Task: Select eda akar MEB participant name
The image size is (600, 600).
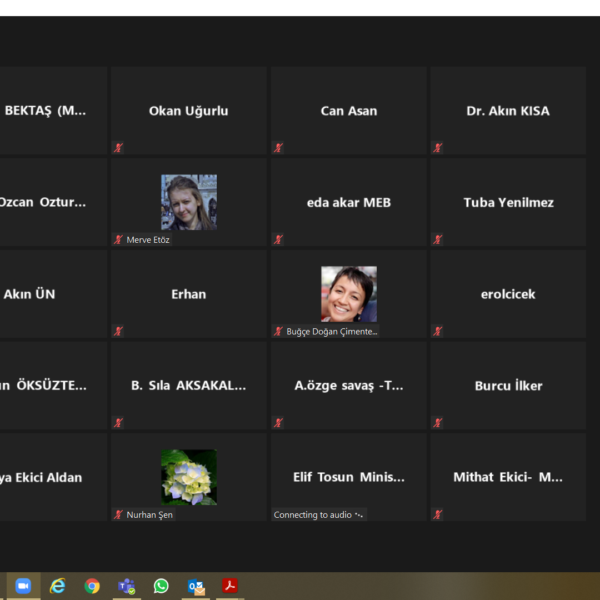Action: point(349,202)
